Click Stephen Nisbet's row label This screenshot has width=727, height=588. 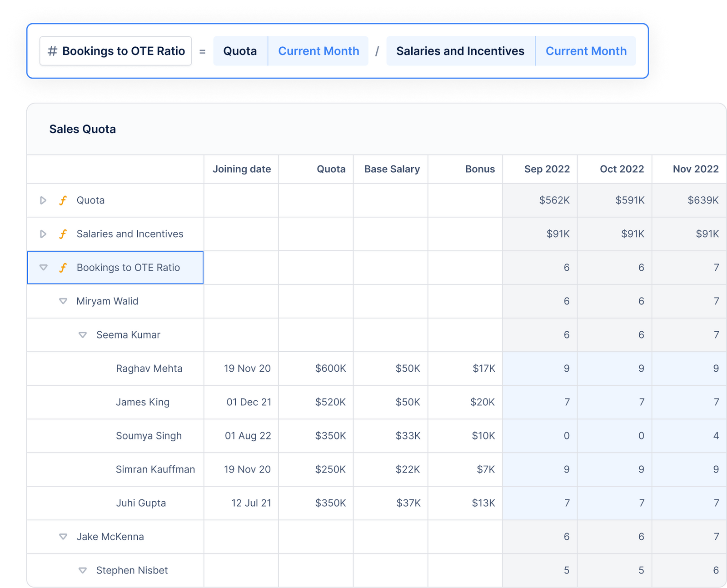pos(132,570)
